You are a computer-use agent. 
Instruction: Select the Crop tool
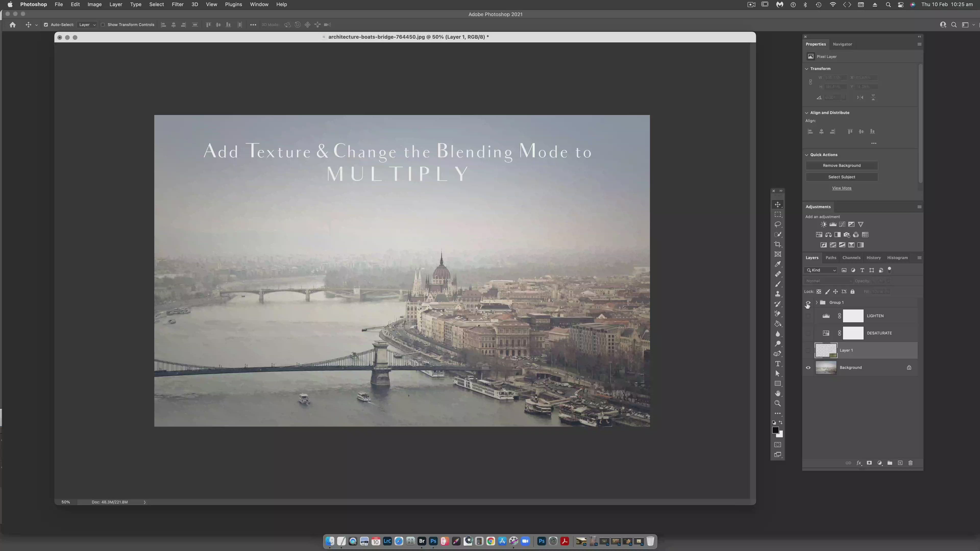click(778, 245)
